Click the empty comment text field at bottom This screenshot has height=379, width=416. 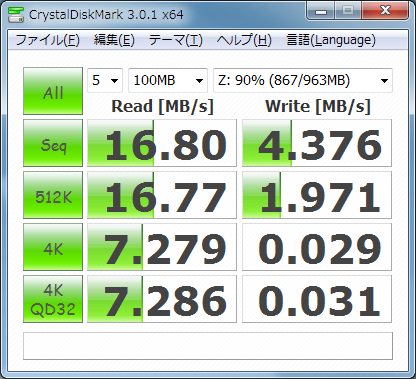[208, 346]
